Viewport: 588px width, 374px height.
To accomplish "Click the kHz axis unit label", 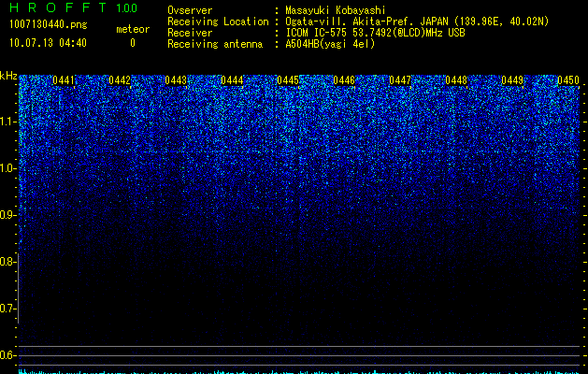I will point(8,76).
